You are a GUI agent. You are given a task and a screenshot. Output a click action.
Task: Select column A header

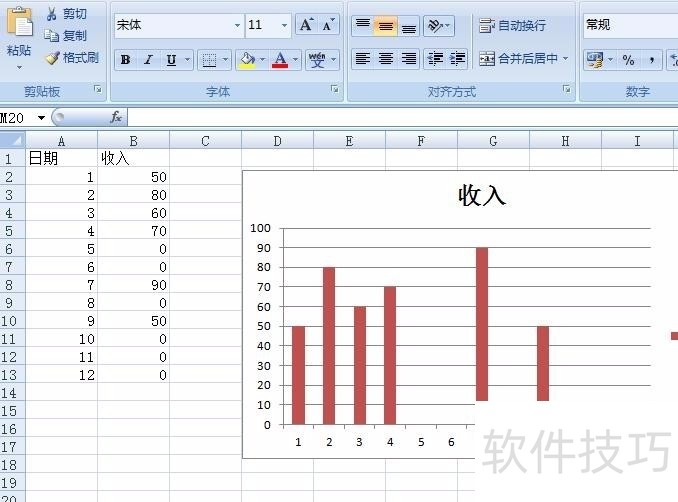coord(61,141)
